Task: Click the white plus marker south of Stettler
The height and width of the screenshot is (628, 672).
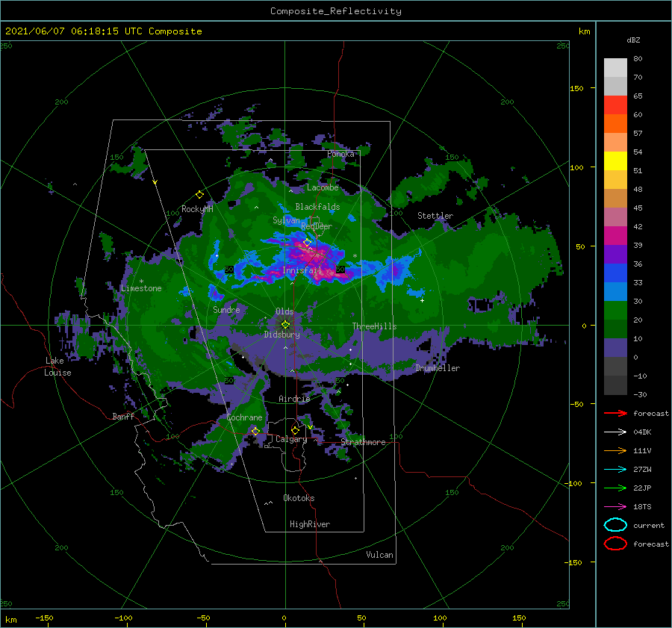Action: coord(422,300)
